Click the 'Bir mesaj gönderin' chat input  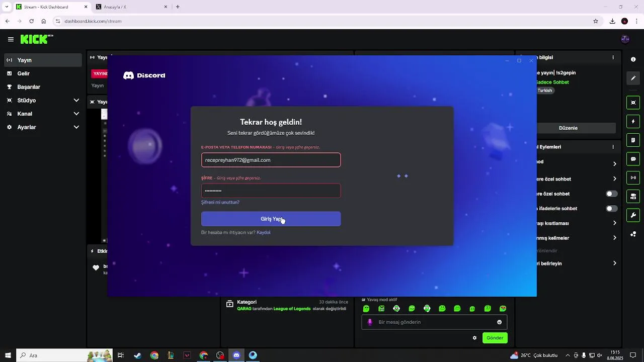tap(434, 322)
